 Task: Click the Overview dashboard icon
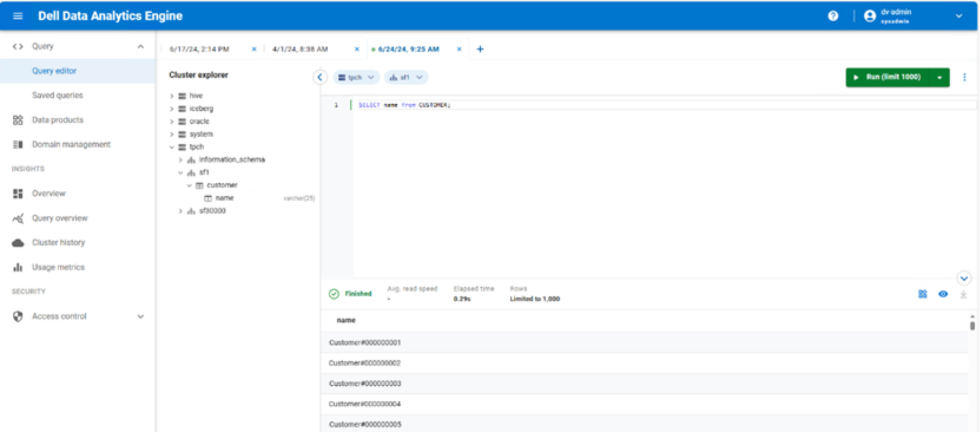(18, 193)
